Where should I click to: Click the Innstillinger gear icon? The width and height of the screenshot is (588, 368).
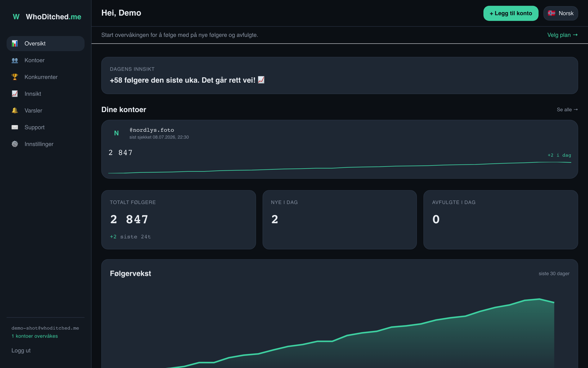coord(15,144)
